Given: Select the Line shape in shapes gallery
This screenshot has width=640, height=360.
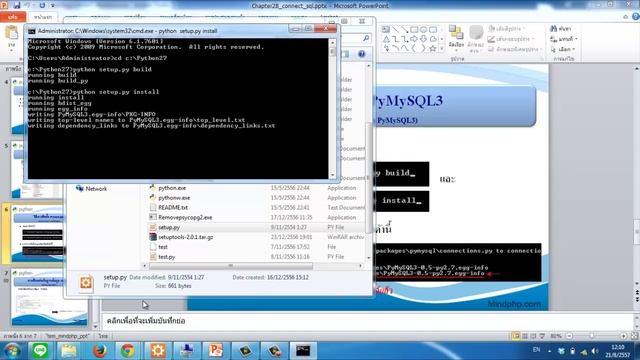Looking at the screenshot, I should click(x=395, y=30).
